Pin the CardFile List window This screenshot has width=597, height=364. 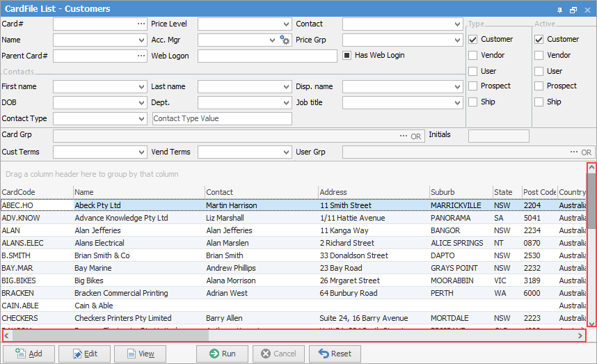(x=560, y=10)
